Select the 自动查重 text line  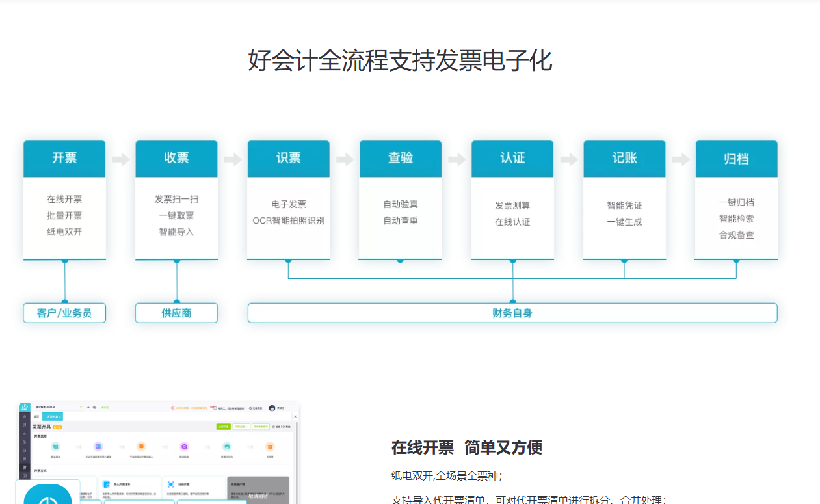click(401, 220)
